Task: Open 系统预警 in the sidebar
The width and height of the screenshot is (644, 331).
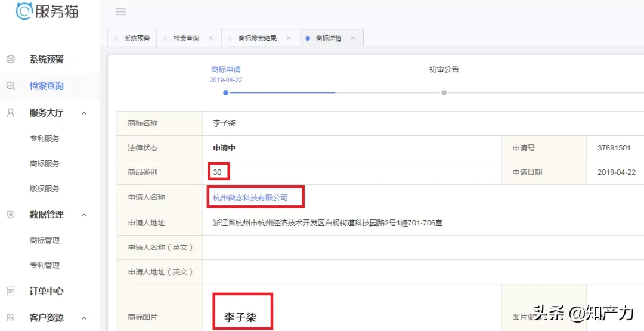Action: point(47,60)
